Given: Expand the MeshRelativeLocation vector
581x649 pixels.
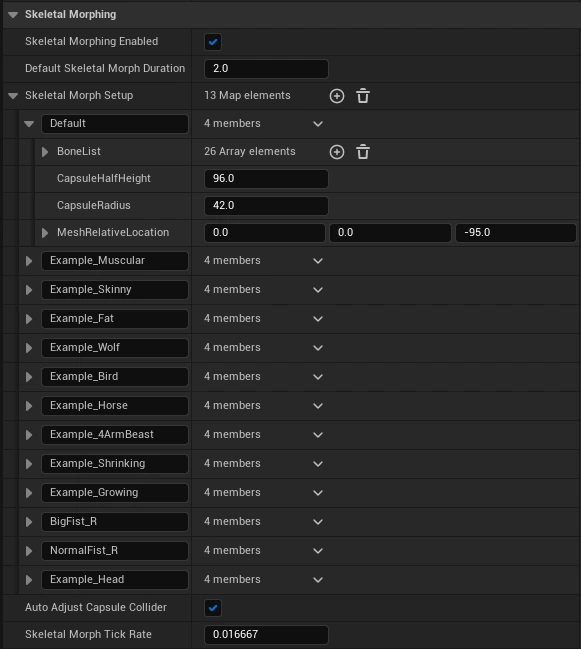Looking at the screenshot, I should click(x=45, y=233).
